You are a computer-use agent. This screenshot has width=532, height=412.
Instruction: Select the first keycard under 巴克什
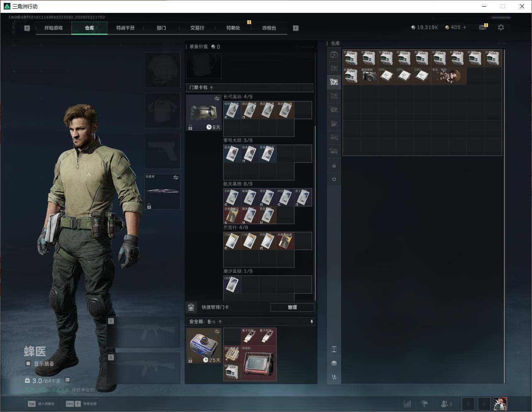(x=232, y=241)
